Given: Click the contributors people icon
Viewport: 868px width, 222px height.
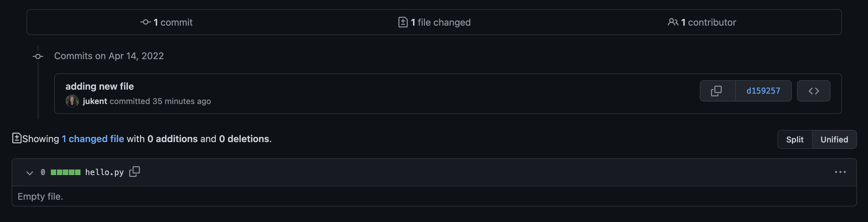Looking at the screenshot, I should [x=673, y=22].
